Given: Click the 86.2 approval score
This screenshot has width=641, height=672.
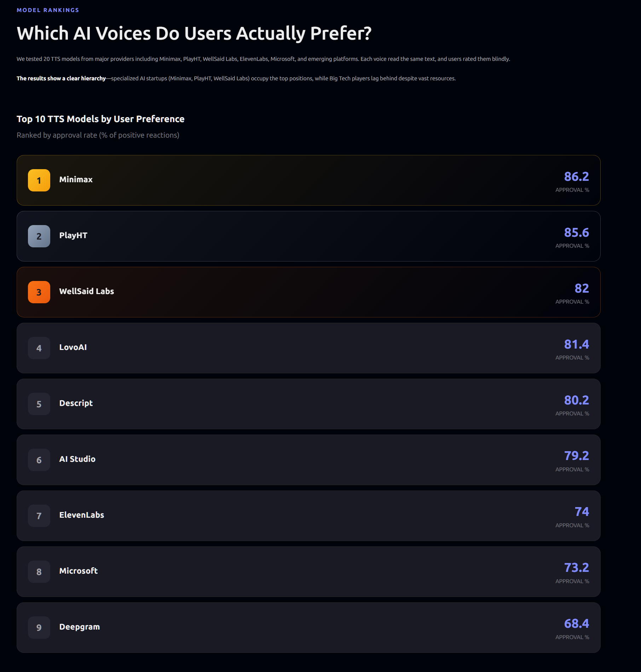Looking at the screenshot, I should tap(576, 176).
